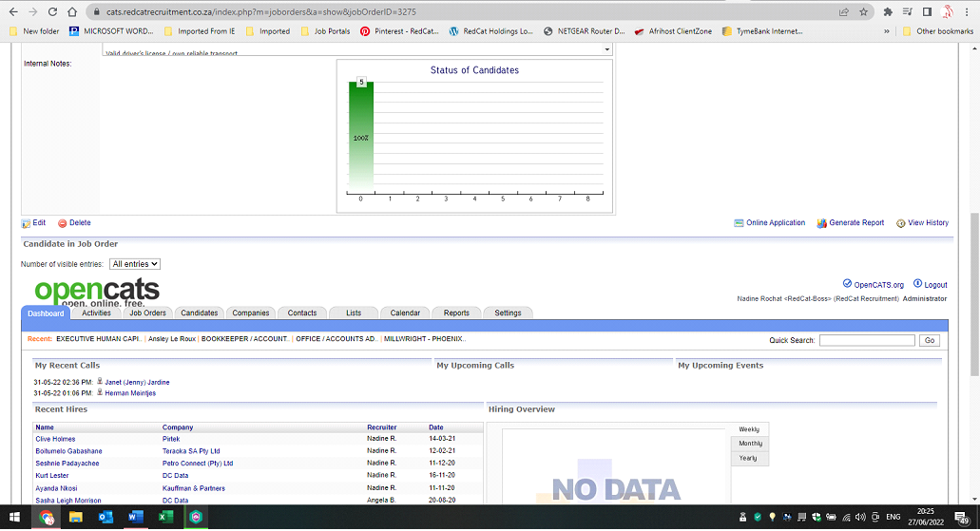Open the OpenCATS.org checkmark icon link
Screen dimensions: 980x531
point(847,284)
